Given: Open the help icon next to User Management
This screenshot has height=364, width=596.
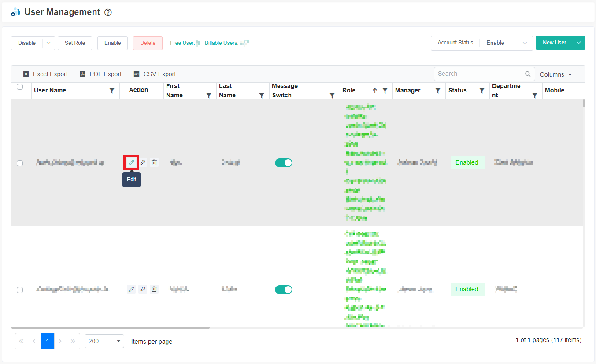Looking at the screenshot, I should point(108,12).
